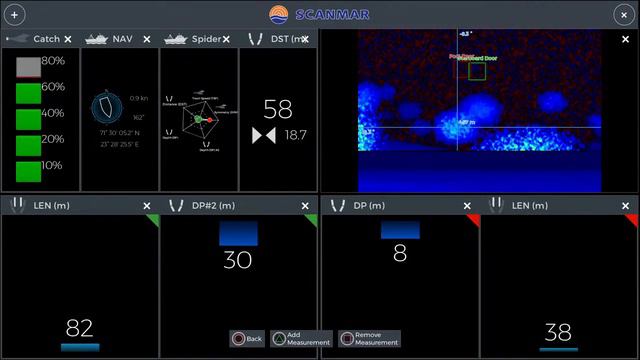Click the DP#2 reading 30
Image resolution: width=640 pixels, height=360 pixels.
point(238,260)
